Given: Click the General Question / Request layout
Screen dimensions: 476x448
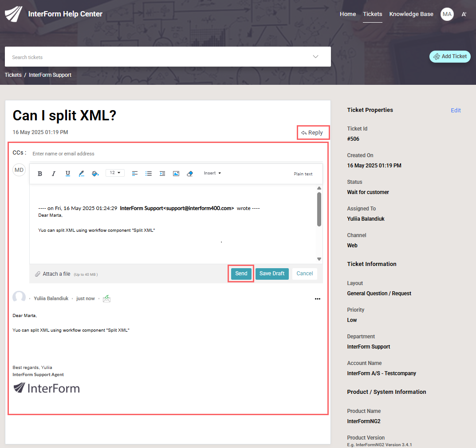Looking at the screenshot, I should 379,293.
